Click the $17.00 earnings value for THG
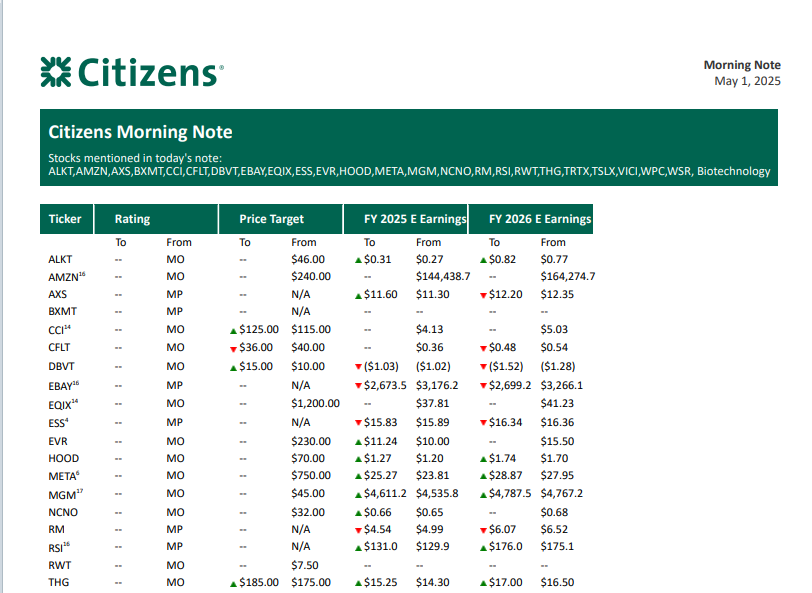Viewport: 812px width, 593px height. click(505, 582)
